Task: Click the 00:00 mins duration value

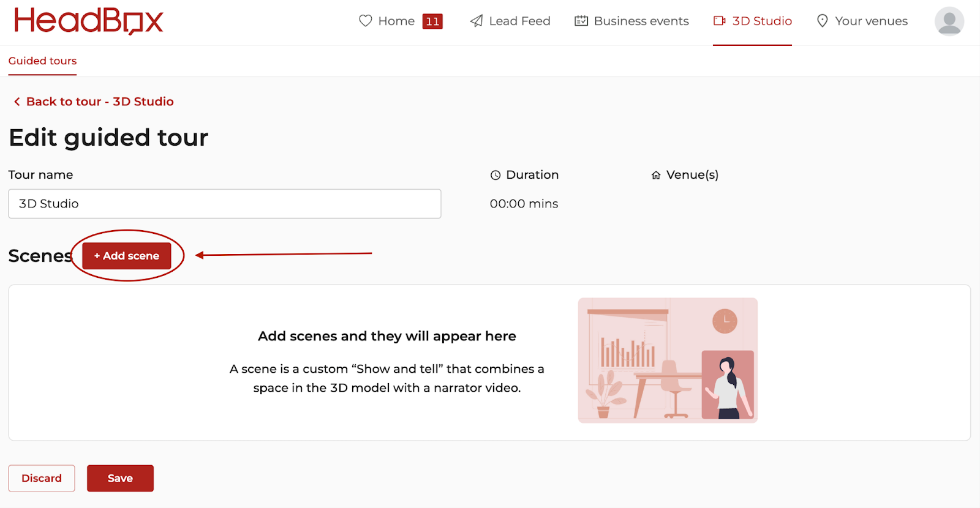Action: [524, 204]
